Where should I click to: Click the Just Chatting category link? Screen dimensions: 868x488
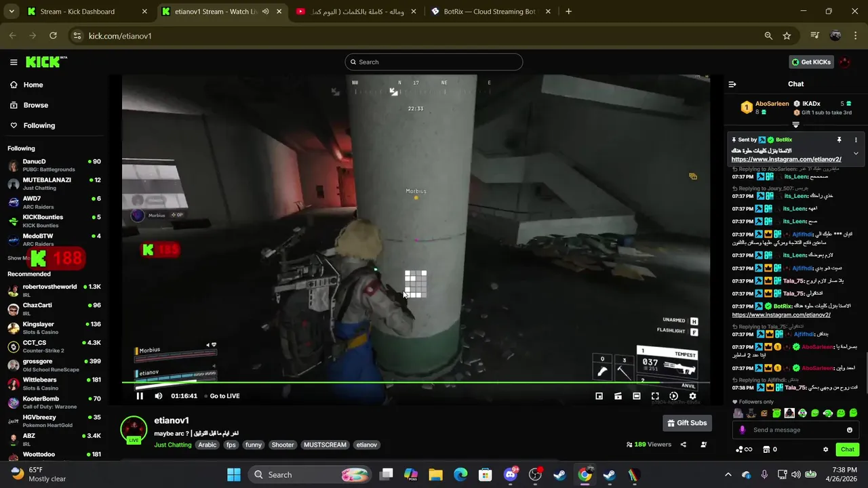(173, 445)
